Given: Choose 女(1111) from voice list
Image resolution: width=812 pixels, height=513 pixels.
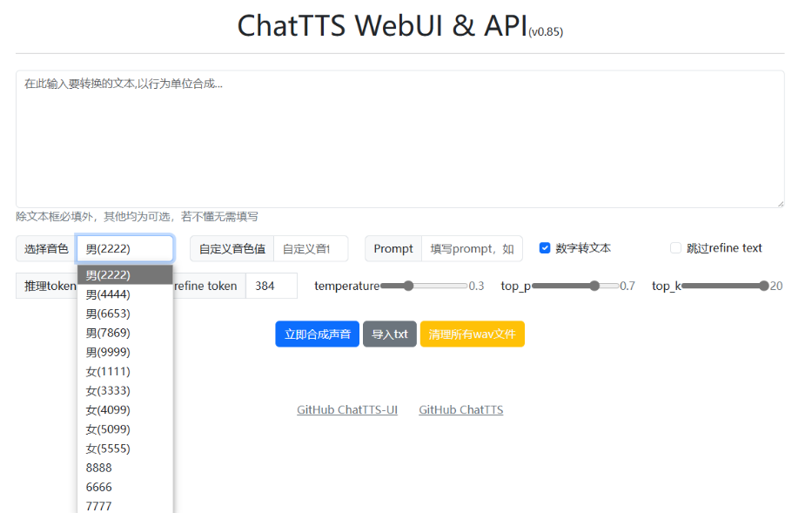Looking at the screenshot, I should click(108, 372).
